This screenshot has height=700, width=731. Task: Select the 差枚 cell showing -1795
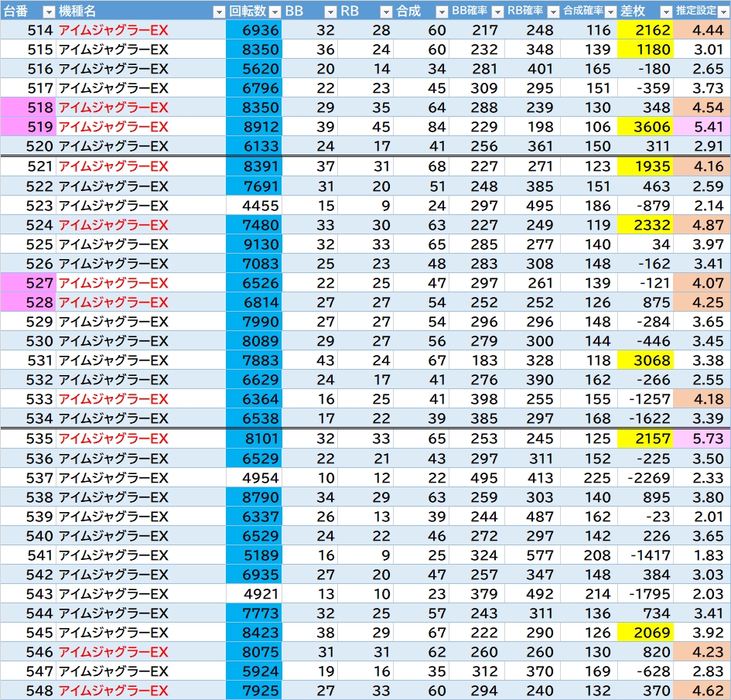click(645, 594)
